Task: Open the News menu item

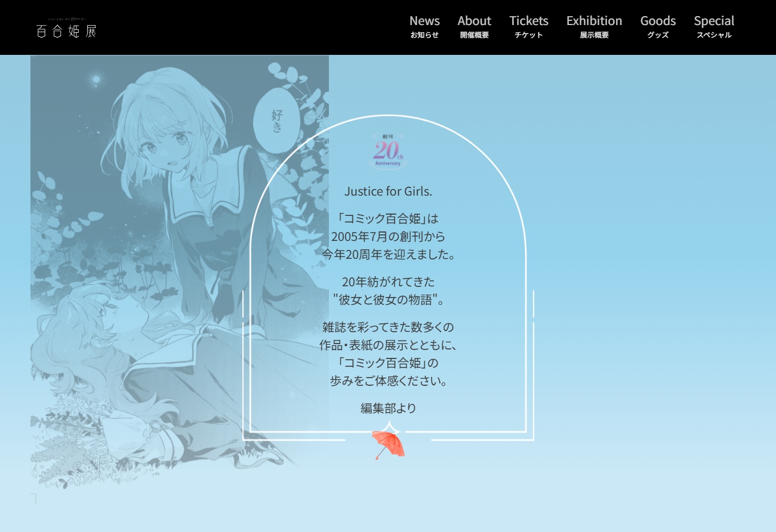Action: (x=424, y=27)
